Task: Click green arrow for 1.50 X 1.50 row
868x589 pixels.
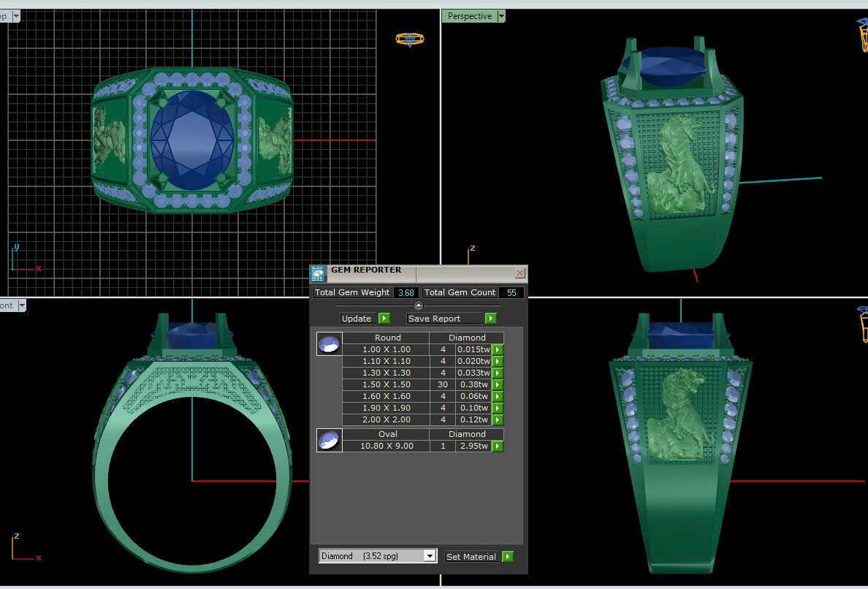Action: 498,385
